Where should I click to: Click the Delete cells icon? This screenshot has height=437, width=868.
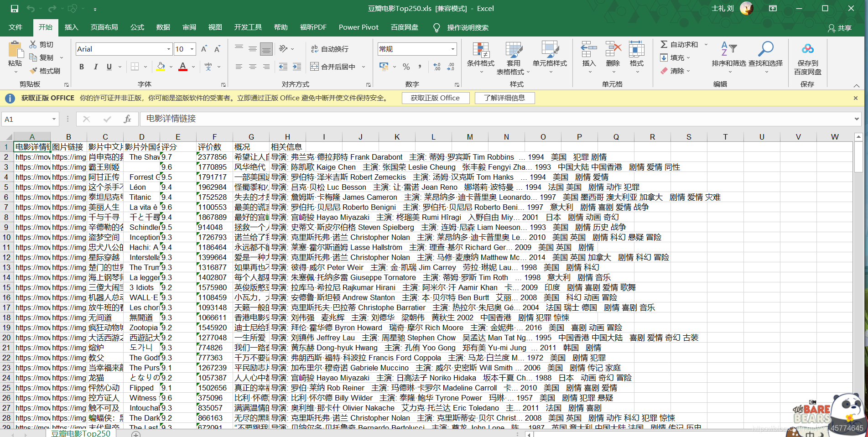coord(613,49)
